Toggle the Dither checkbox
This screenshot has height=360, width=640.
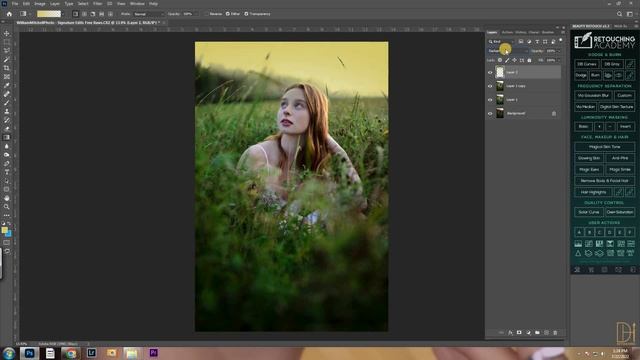pyautogui.click(x=228, y=14)
